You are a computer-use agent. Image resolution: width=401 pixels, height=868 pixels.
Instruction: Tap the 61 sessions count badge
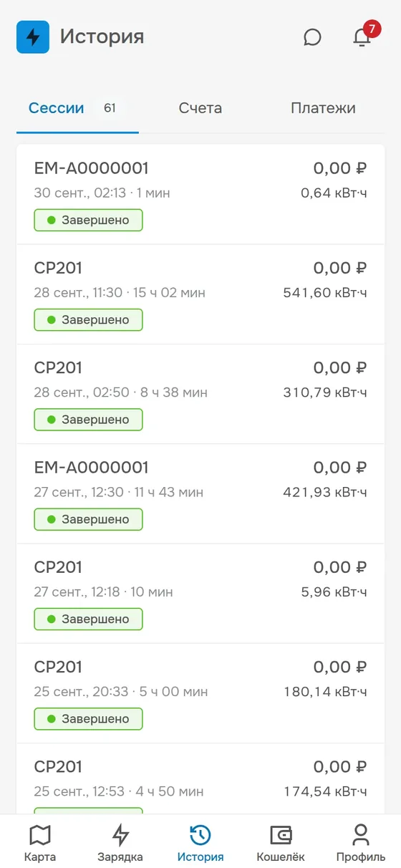110,108
